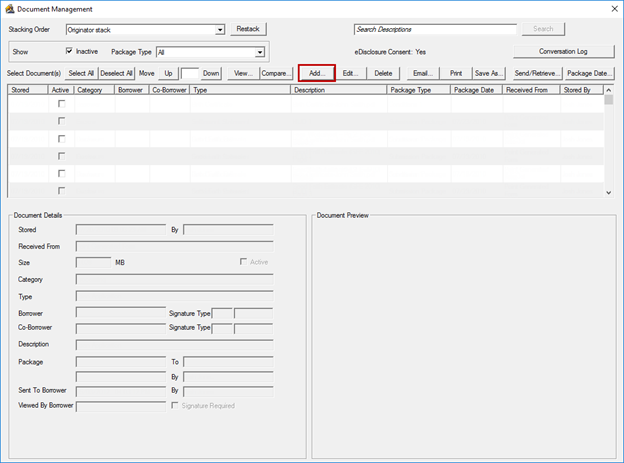Screen dimensions: 624x463
Task: Check the third document row's Active checkbox
Action: [62, 139]
